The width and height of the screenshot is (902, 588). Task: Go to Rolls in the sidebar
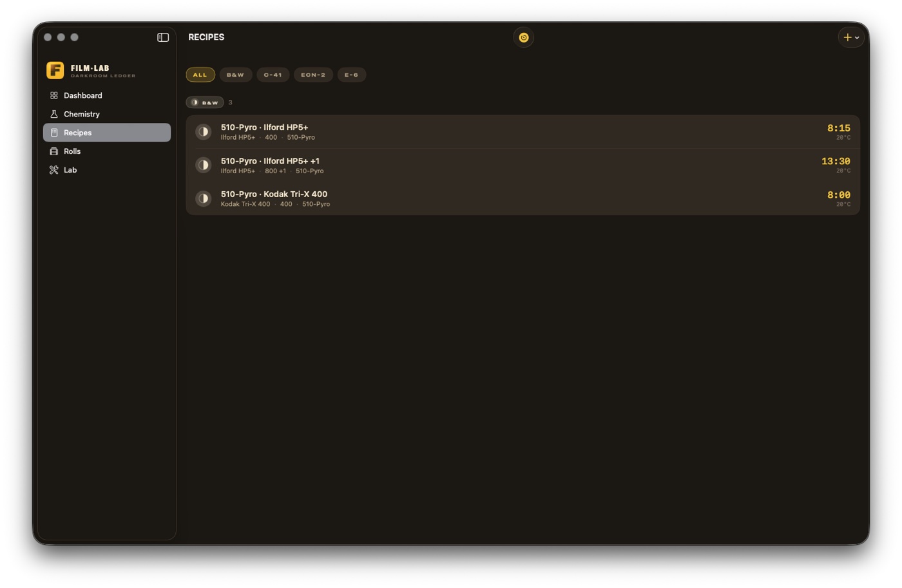click(107, 151)
